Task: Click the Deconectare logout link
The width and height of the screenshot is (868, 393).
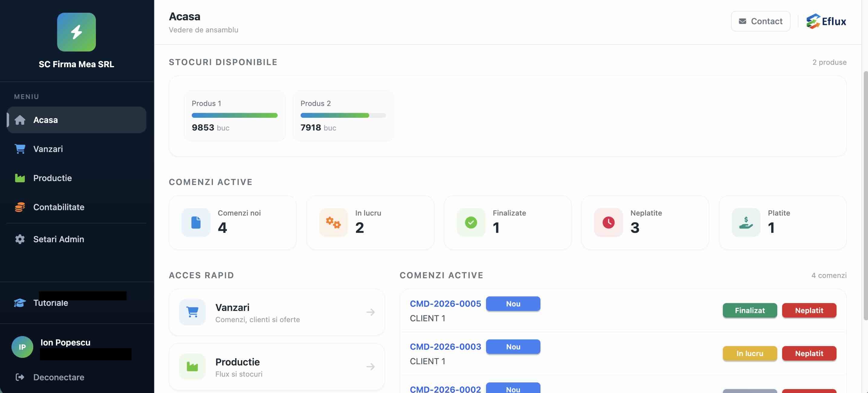Action: pos(50,377)
